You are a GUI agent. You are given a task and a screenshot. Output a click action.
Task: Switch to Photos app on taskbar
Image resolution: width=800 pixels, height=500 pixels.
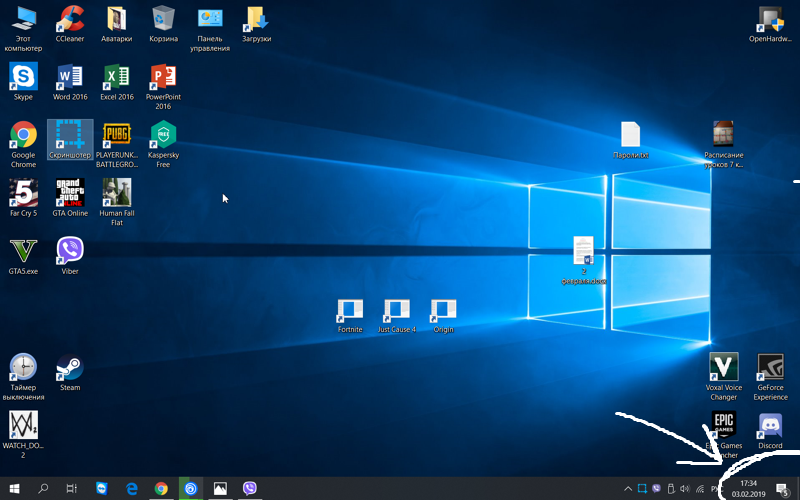(220, 489)
